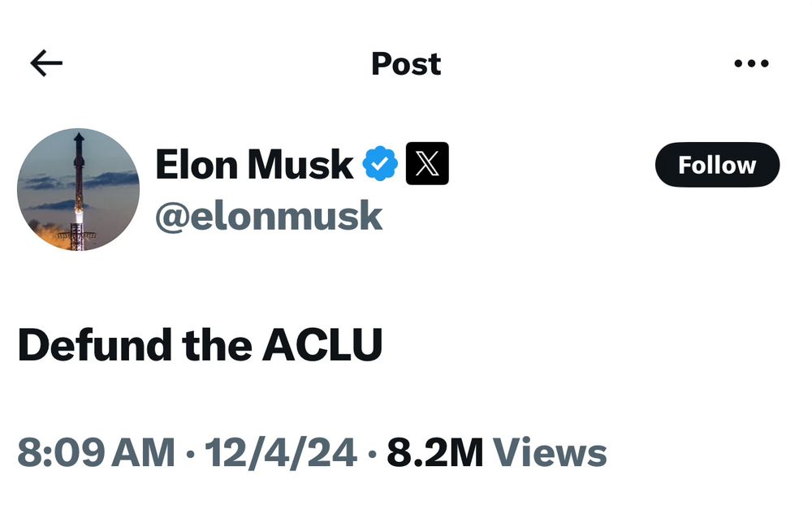The image size is (812, 505).
Task: Click the word ACLU in the post
Action: pyautogui.click(x=322, y=346)
